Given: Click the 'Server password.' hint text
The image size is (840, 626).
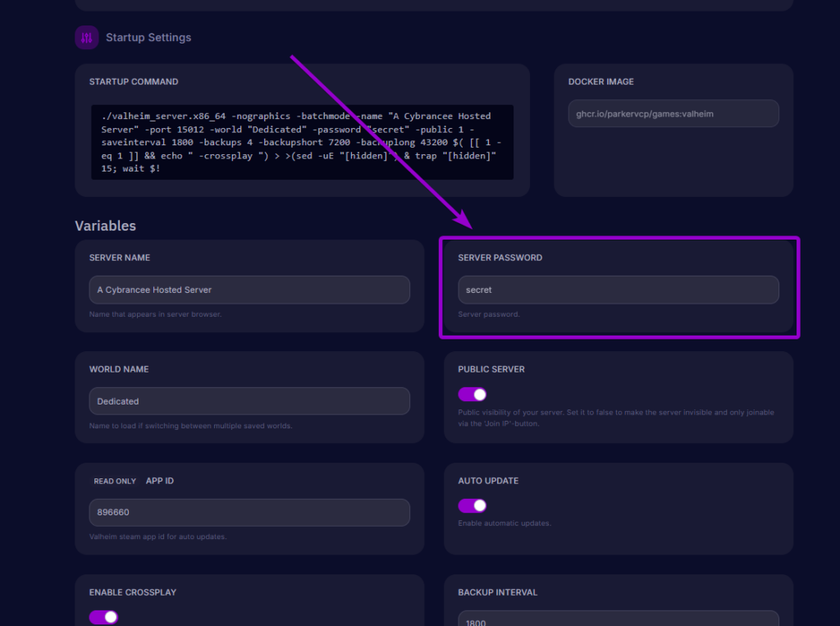Looking at the screenshot, I should 489,314.
